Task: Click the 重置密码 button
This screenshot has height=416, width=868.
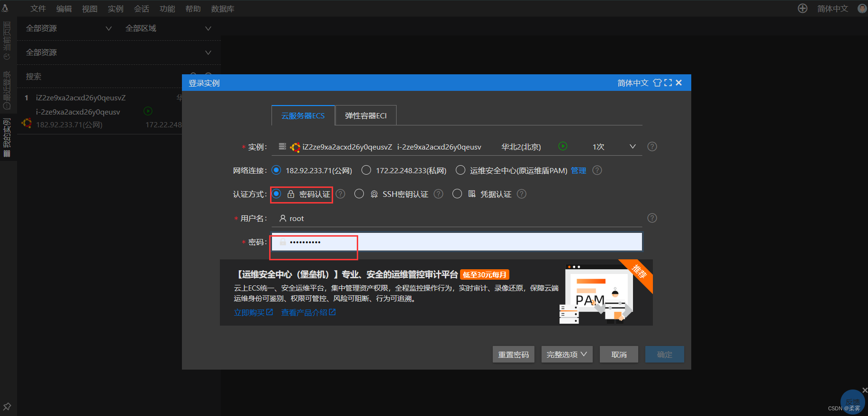Action: (x=514, y=354)
